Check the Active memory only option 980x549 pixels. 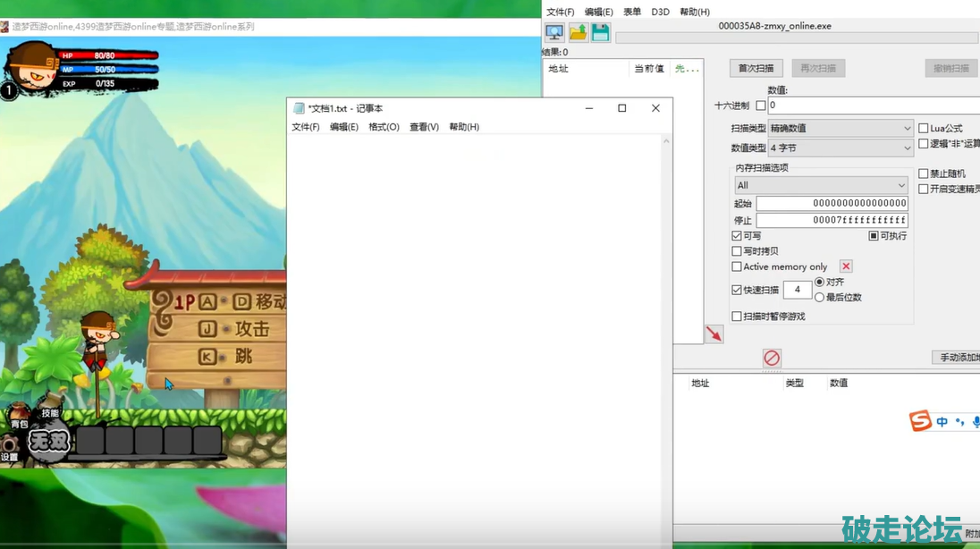pyautogui.click(x=737, y=266)
